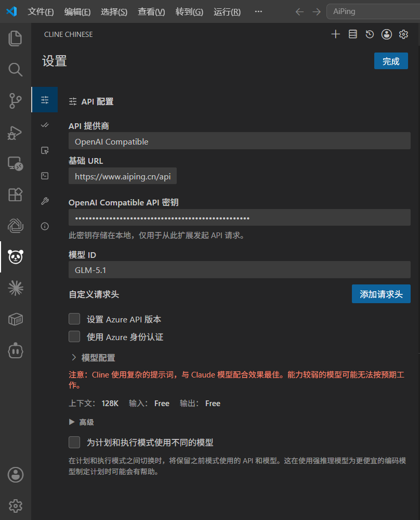Open the 文件(F) menu

(x=41, y=12)
